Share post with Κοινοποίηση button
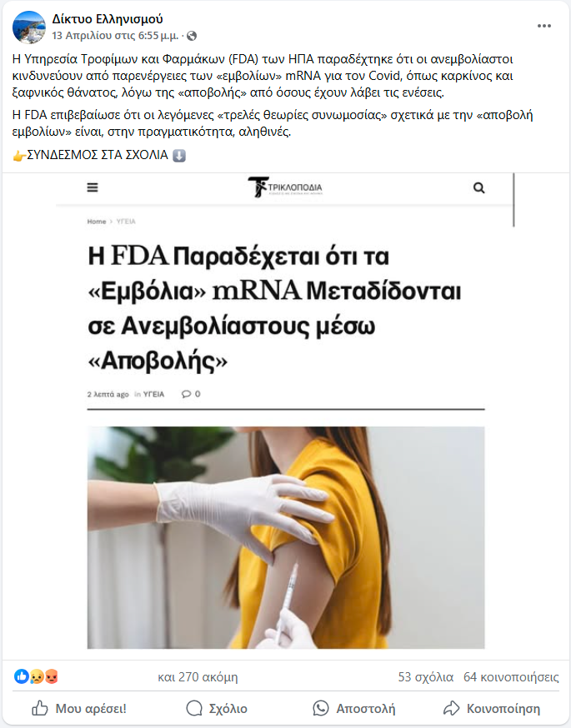 click(492, 709)
